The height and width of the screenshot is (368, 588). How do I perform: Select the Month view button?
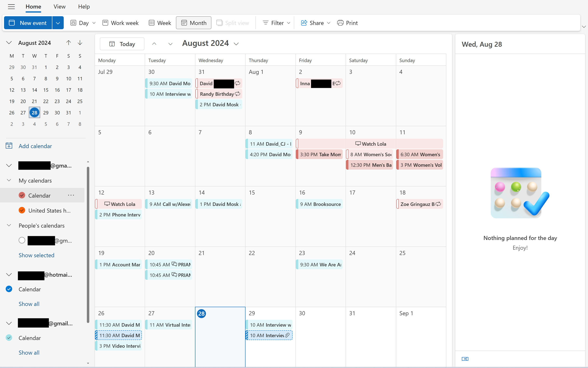tap(194, 23)
